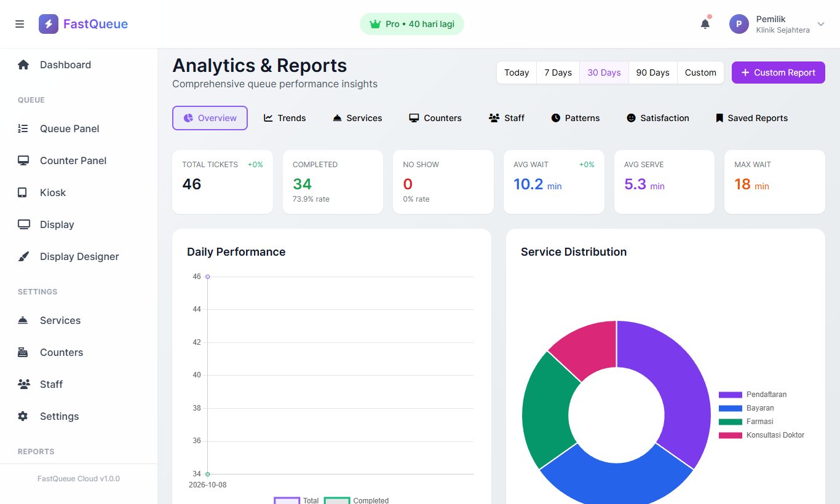Click the Pro 40 hari lagi badge
Screen dimensions: 840x504
[x=412, y=24]
